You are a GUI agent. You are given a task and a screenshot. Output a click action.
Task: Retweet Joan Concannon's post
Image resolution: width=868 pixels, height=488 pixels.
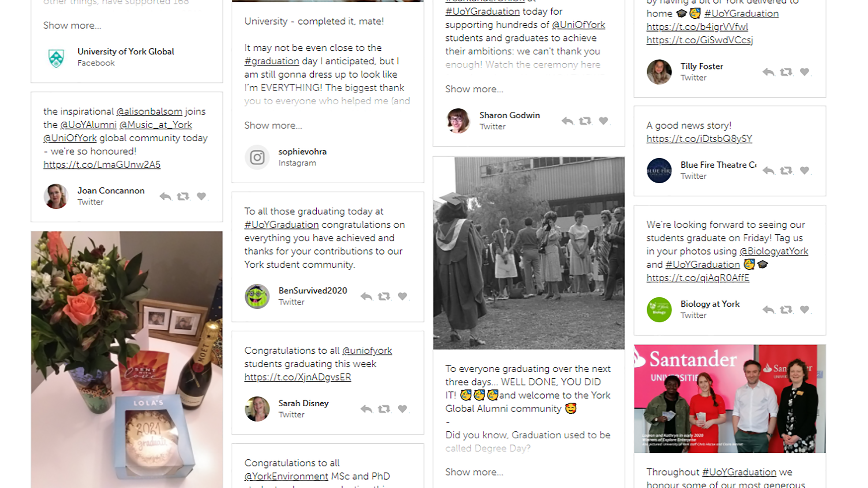(183, 196)
